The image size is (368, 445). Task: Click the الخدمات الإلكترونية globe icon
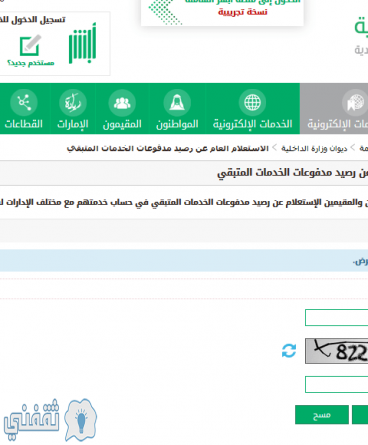click(252, 102)
